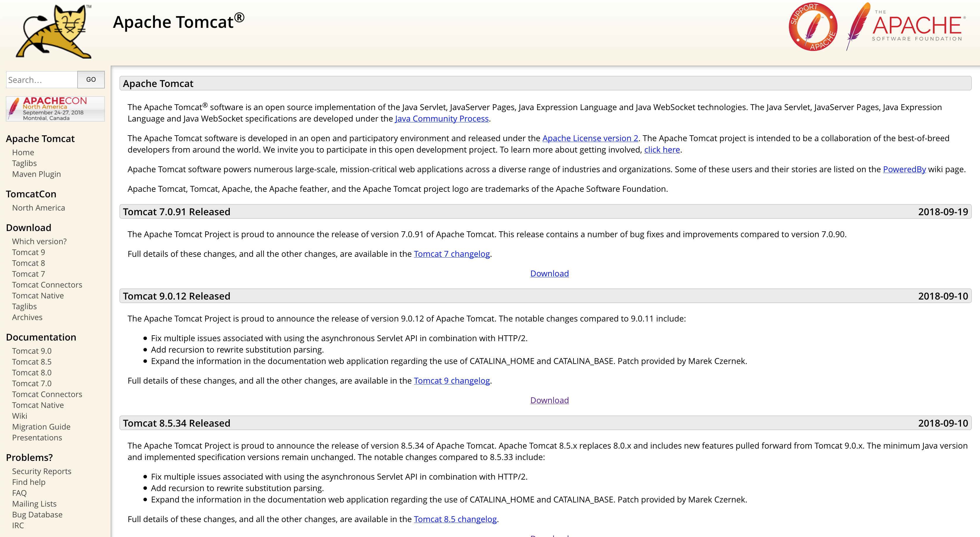Click the Documentation sidebar section heading
This screenshot has width=980, height=537.
point(41,337)
